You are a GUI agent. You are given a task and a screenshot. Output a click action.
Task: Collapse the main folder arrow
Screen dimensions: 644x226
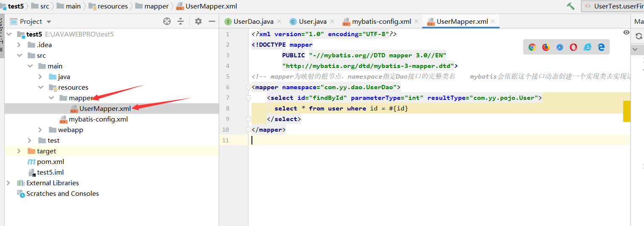[30, 66]
